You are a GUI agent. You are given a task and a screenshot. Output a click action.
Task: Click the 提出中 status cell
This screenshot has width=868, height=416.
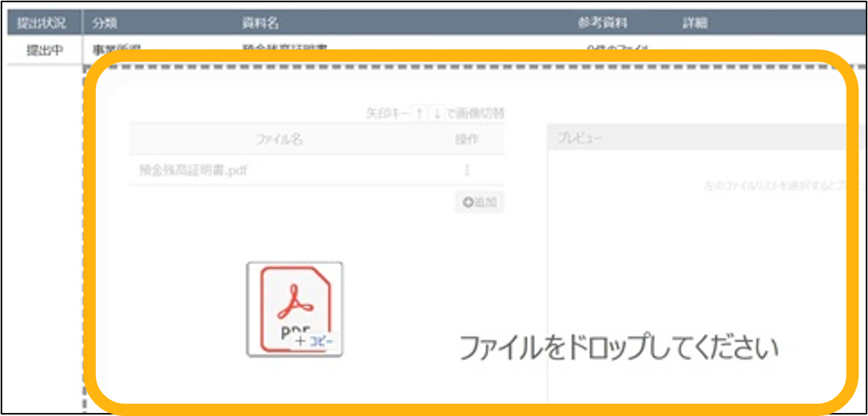point(44,51)
